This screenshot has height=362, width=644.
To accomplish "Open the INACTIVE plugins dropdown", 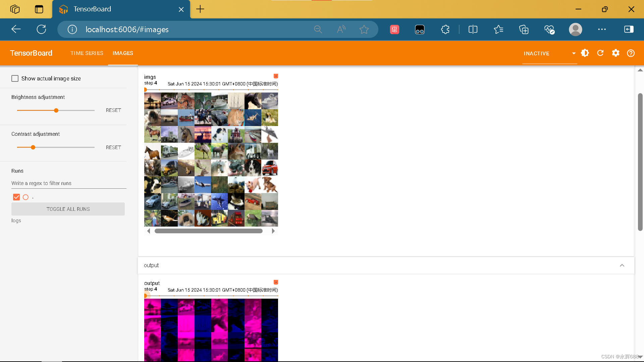I will tap(549, 53).
